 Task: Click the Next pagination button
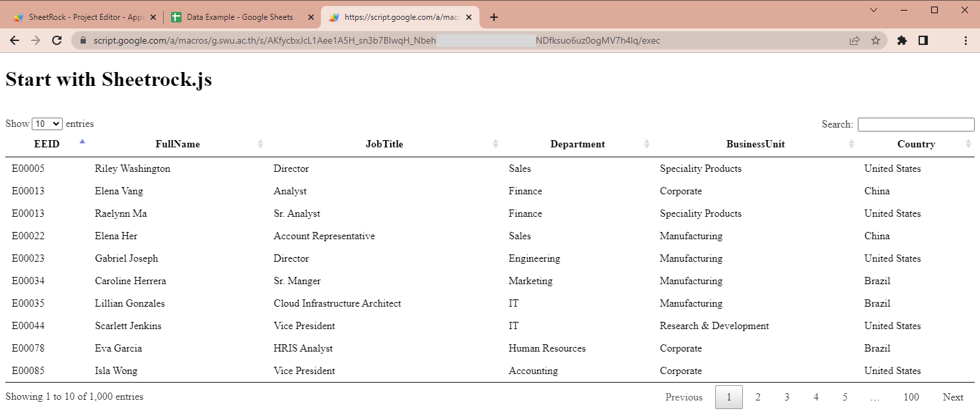coord(953,397)
